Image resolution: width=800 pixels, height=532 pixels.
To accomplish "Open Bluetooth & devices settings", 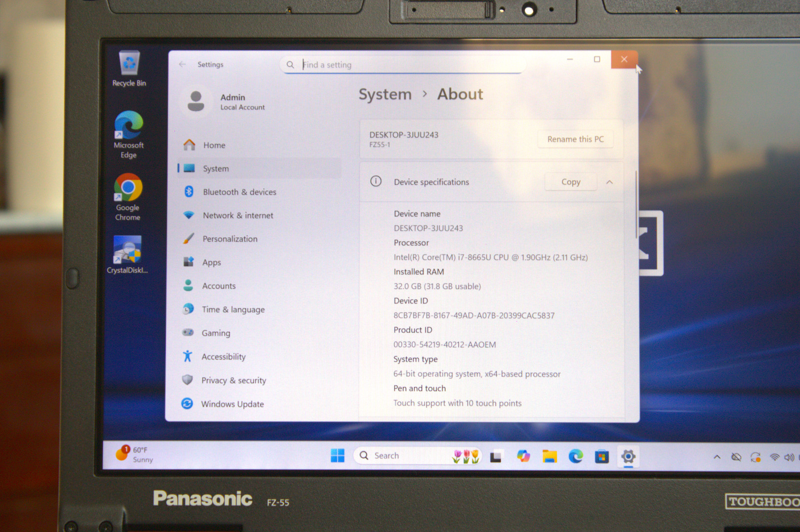I will 259,192.
